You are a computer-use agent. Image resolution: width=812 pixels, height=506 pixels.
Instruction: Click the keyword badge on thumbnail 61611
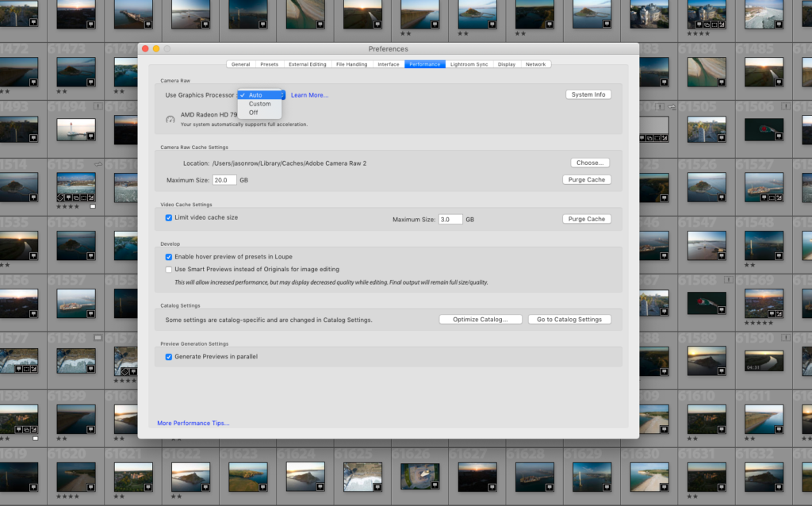779,429
